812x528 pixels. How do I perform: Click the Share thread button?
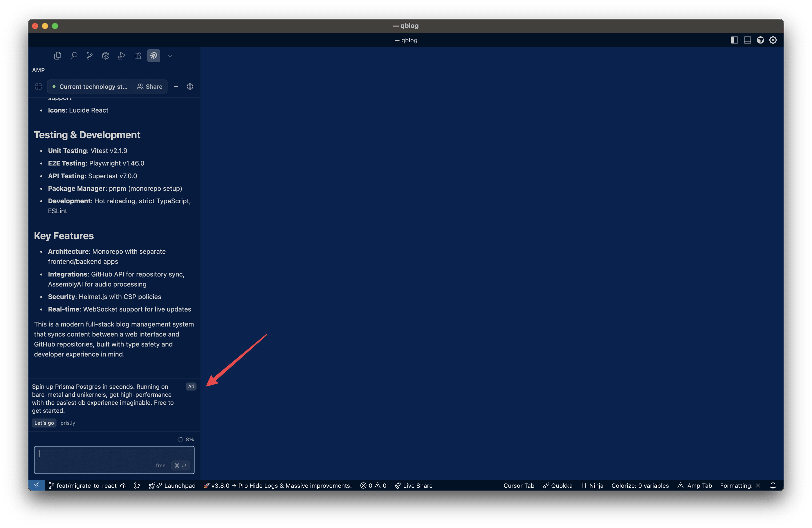pyautogui.click(x=150, y=87)
